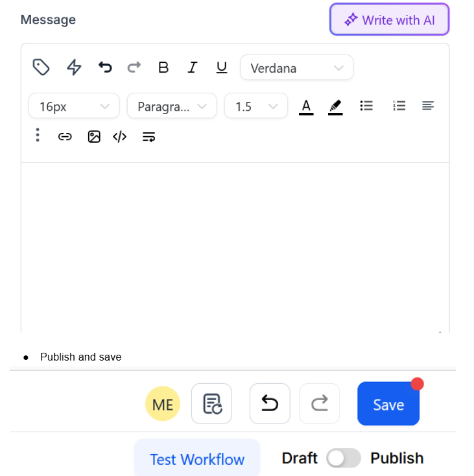Click the lightning bolt trigger icon
Screen dimensions: 474x476
click(75, 67)
